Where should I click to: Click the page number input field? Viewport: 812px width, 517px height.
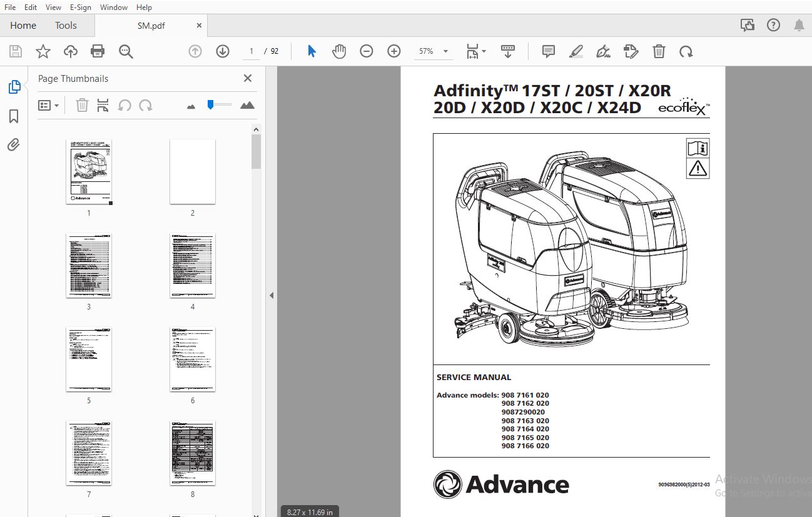tap(251, 51)
